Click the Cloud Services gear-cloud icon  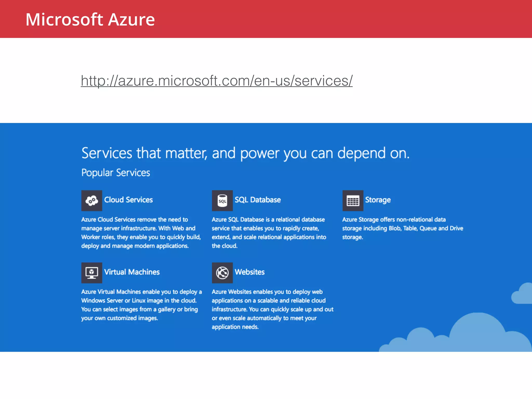[92, 201]
